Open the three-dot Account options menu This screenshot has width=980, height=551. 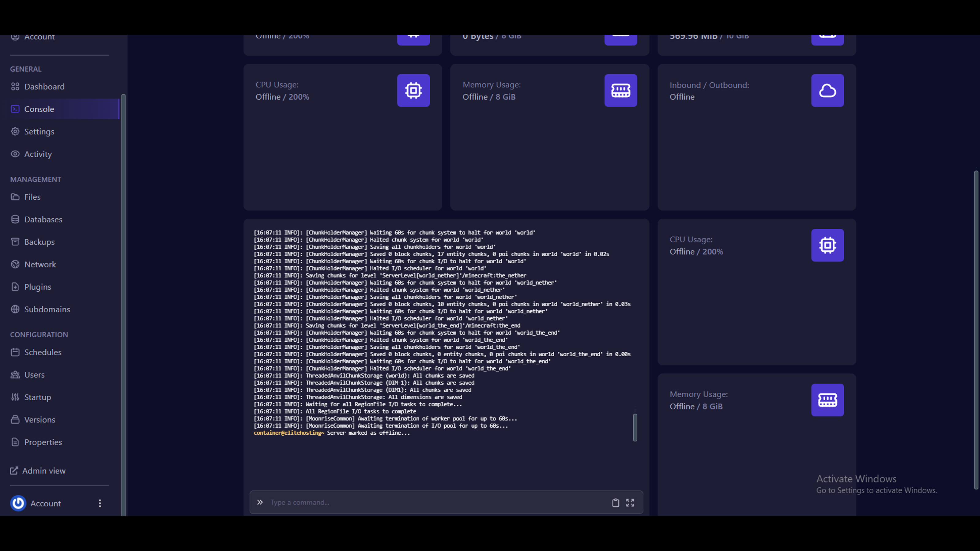[100, 503]
